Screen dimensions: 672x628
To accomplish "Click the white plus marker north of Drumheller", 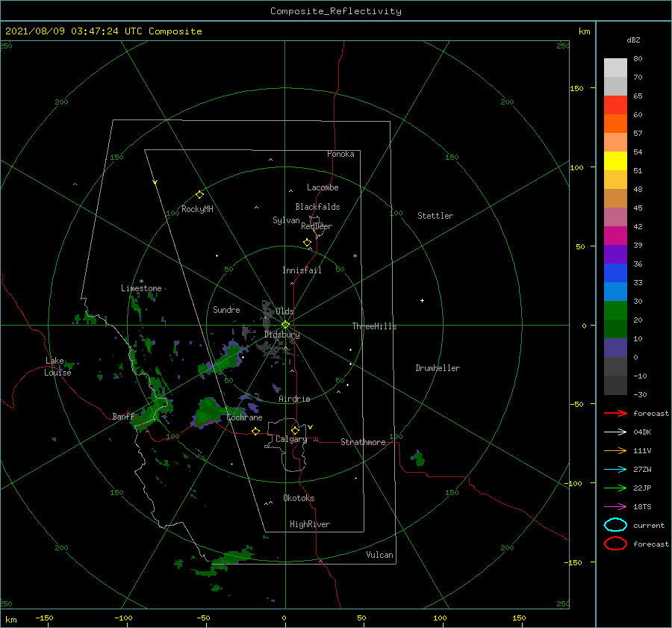I will point(422,300).
